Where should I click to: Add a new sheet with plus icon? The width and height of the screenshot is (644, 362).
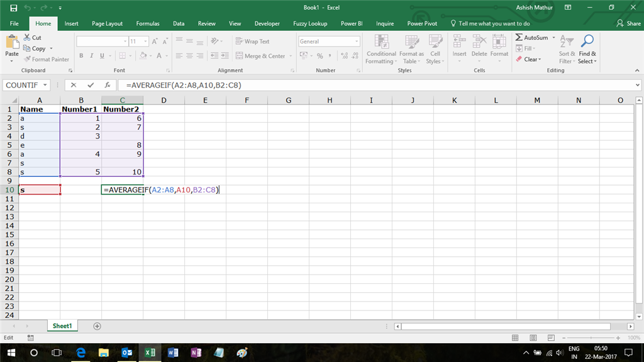(97, 326)
